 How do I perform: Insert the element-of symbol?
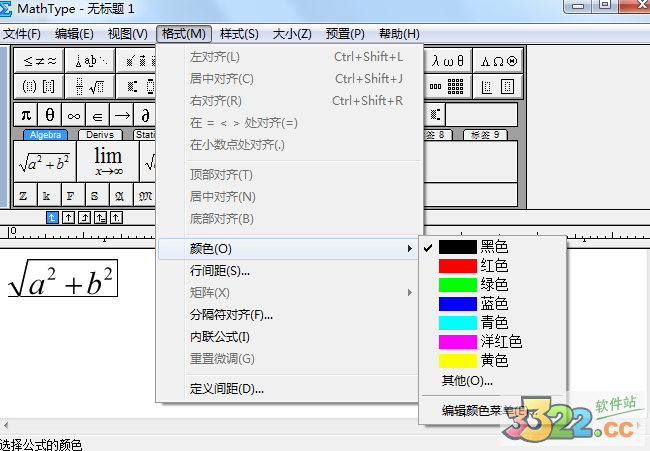pyautogui.click(x=98, y=115)
